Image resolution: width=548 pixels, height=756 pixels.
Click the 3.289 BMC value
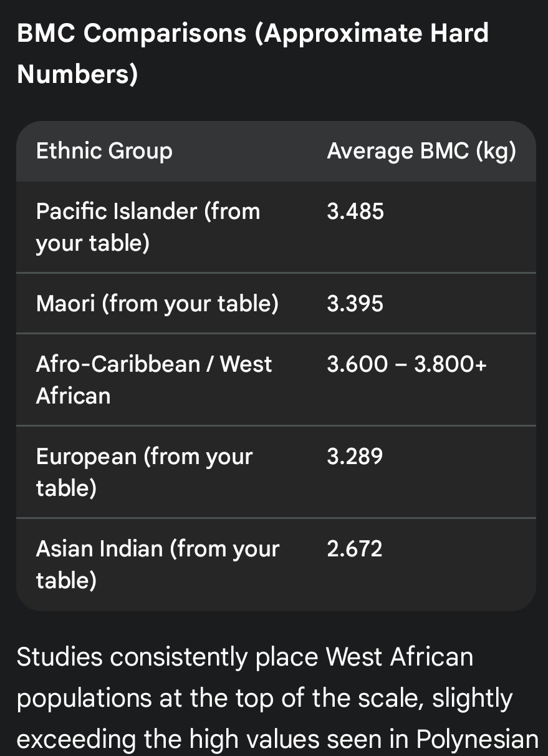coord(355,457)
